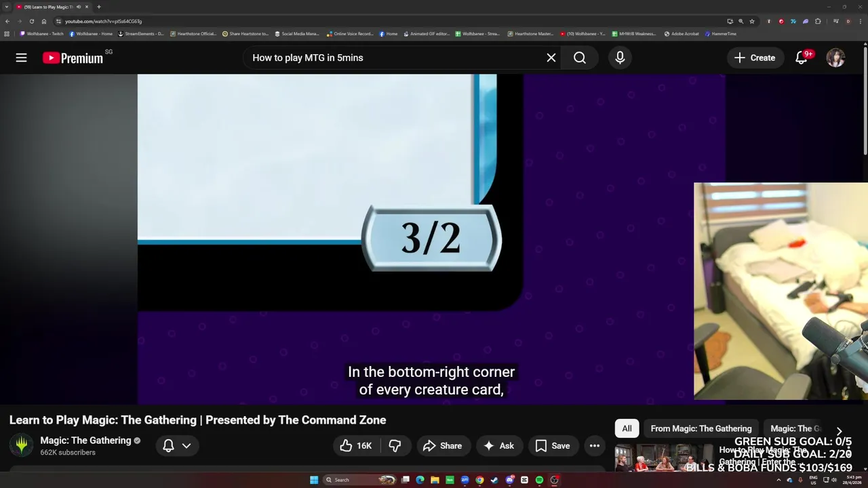Open MHWilds Weakness bookmark
Viewport: 868px width, 488px height.
point(633,33)
